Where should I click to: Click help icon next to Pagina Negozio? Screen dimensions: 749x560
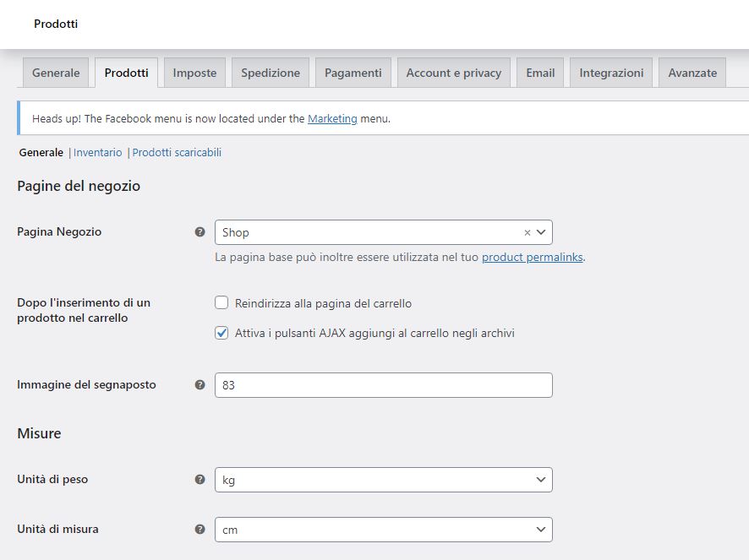[x=200, y=232]
